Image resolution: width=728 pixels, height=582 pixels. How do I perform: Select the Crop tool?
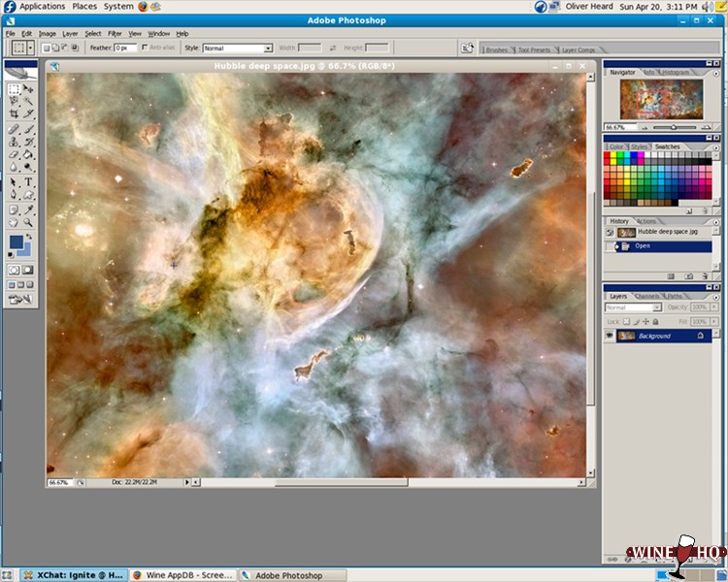coord(14,113)
